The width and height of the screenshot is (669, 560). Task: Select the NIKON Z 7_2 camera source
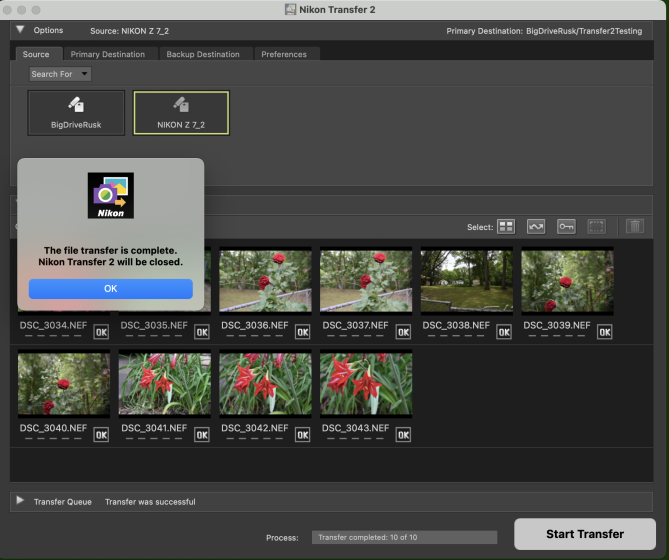pos(181,112)
